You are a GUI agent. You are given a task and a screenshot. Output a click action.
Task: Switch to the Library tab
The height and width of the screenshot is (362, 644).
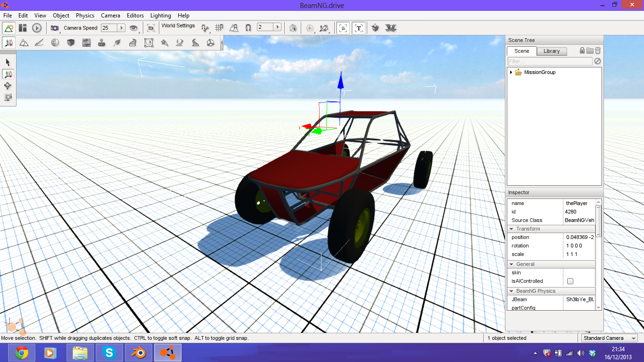[552, 51]
